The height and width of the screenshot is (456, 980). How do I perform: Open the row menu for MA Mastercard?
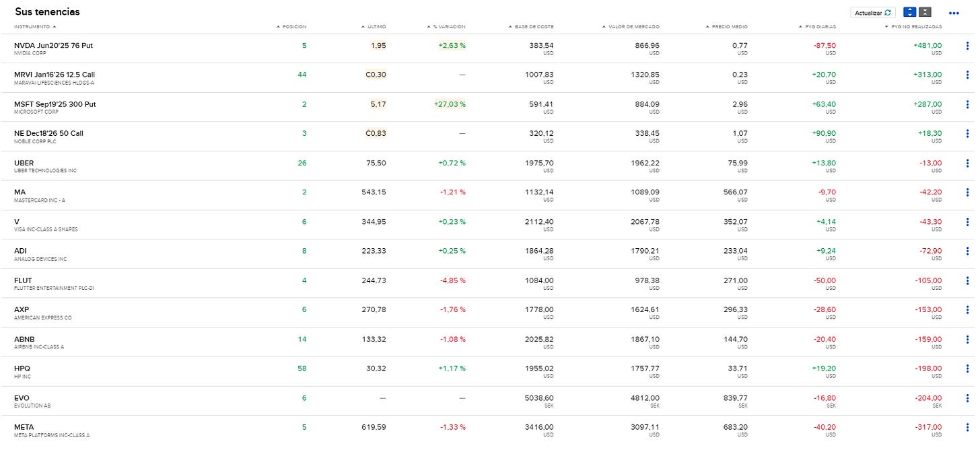(x=967, y=192)
